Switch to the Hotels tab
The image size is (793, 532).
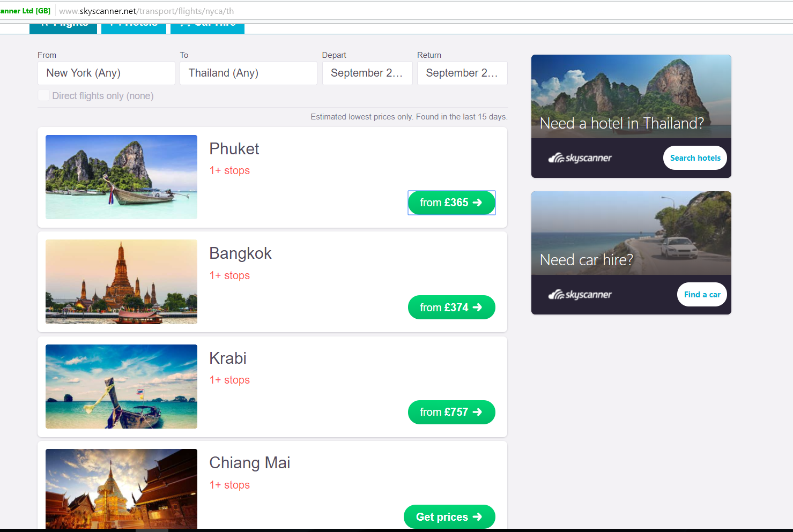[x=134, y=27]
